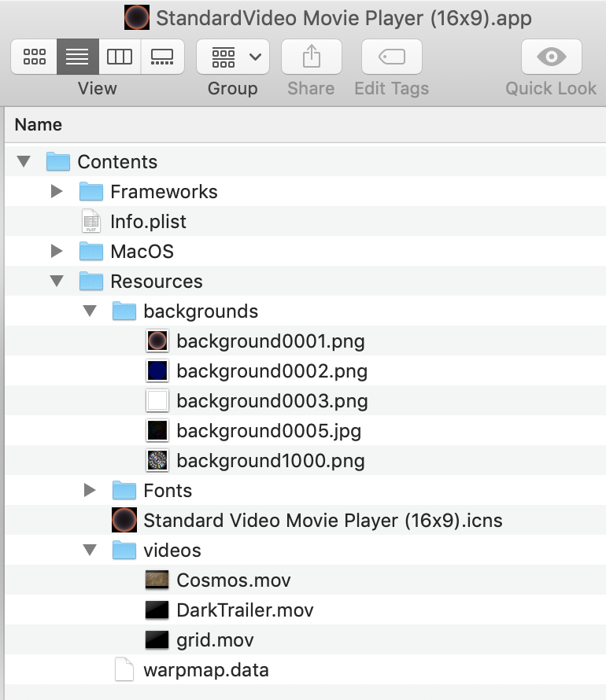Select the Cosmos.mov video thumbnail

pos(157,580)
